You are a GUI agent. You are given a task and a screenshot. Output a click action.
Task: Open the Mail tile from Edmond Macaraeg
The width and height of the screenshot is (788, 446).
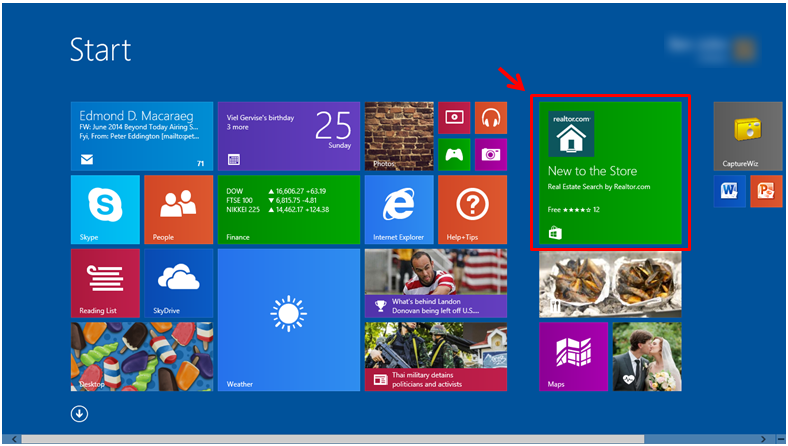pyautogui.click(x=141, y=136)
